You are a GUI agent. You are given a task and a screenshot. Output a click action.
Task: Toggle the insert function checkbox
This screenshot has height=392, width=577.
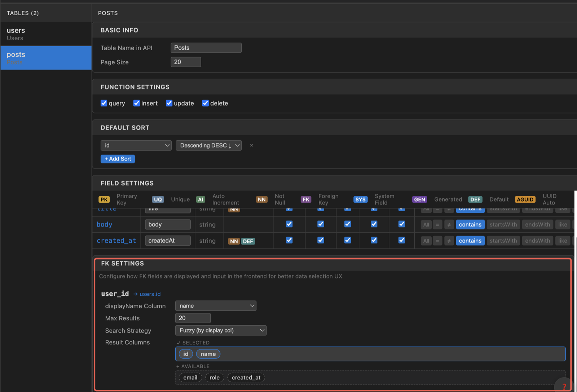(136, 103)
